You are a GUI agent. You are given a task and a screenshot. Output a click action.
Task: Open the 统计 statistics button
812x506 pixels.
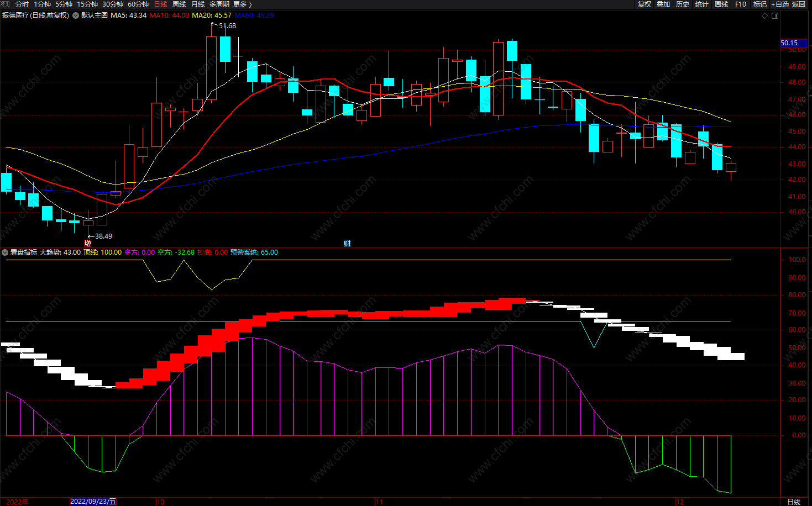702,4
